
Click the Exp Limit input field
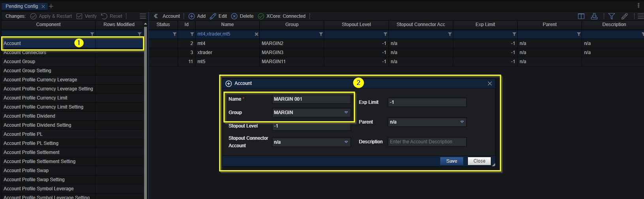[427, 102]
